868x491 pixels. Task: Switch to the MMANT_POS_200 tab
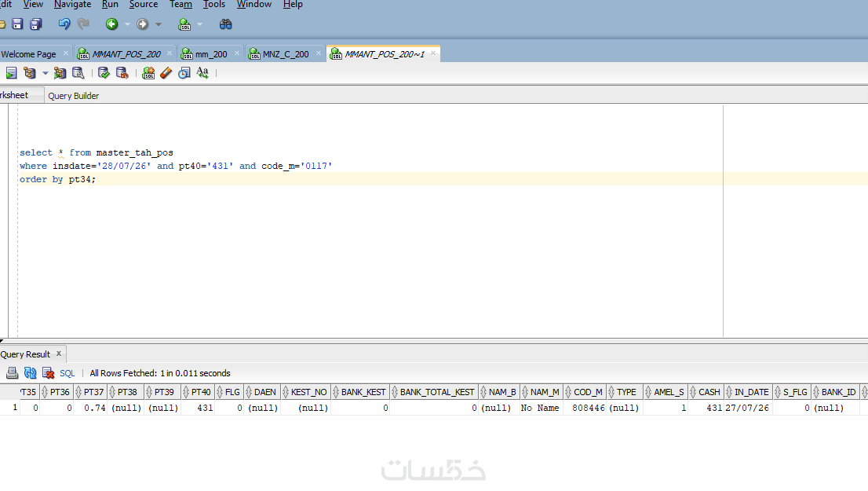(x=126, y=54)
